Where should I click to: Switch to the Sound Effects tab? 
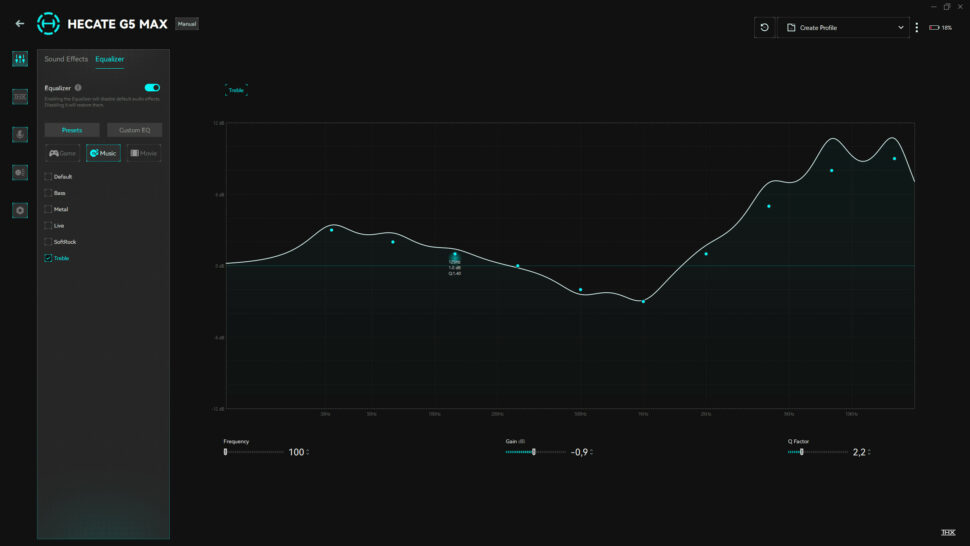pos(66,59)
